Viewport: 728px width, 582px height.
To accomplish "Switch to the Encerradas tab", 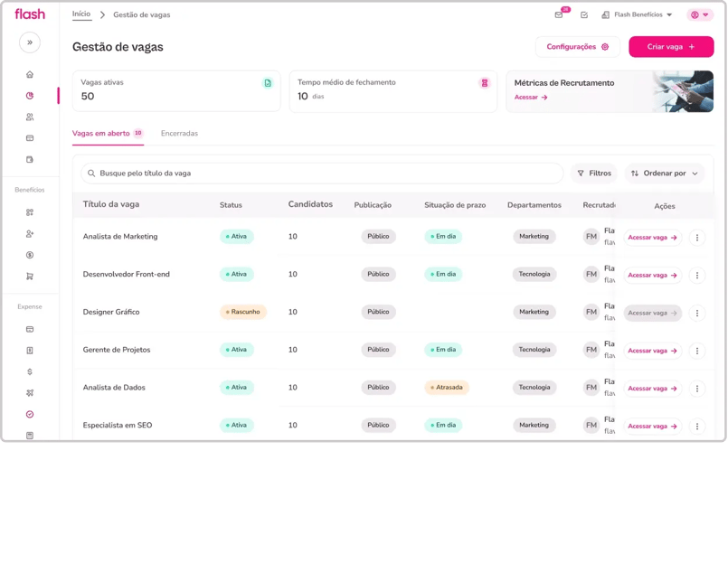I will 179,133.
